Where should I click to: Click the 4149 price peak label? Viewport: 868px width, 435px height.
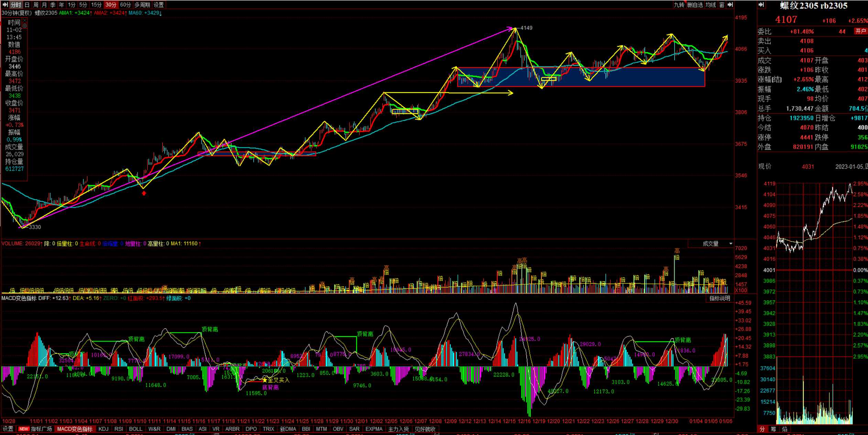tap(526, 28)
